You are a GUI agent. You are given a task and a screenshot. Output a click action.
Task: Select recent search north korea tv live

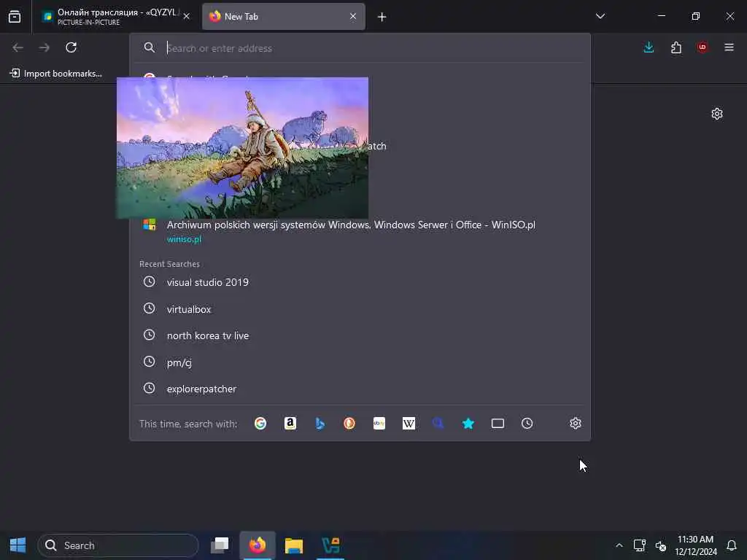(x=360, y=335)
